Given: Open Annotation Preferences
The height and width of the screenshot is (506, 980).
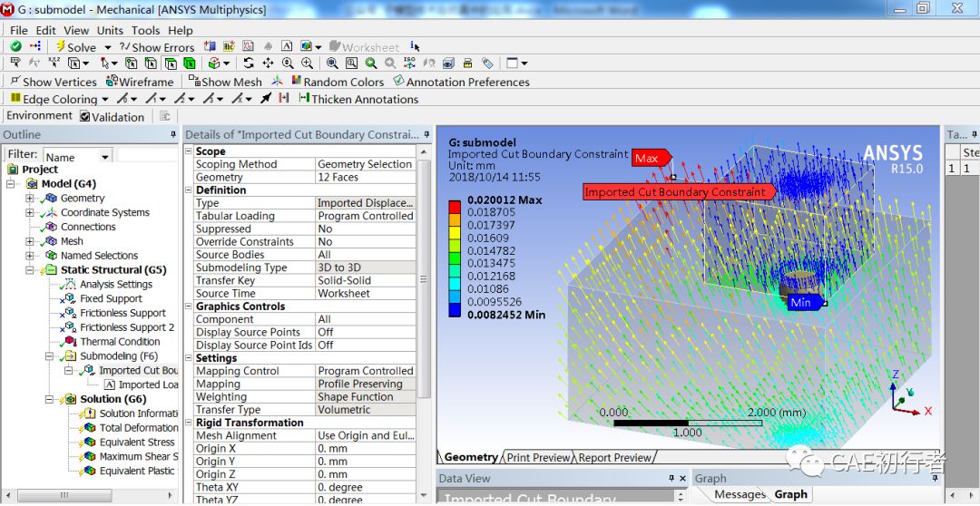Looking at the screenshot, I should (x=461, y=82).
